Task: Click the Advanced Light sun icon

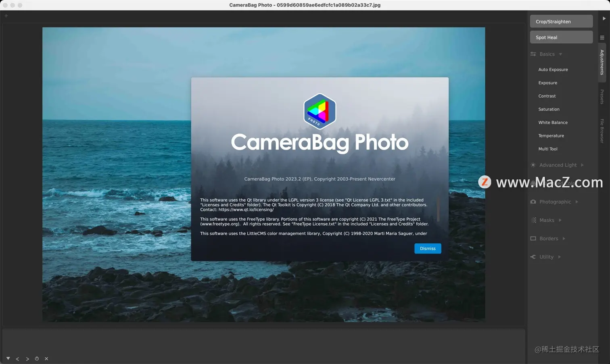Action: [x=533, y=165]
